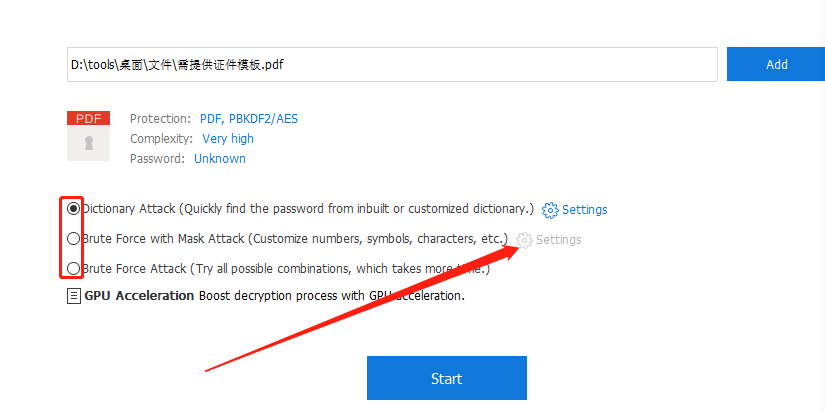This screenshot has width=825, height=413.
Task: Select the Dictionary Attack radio button
Action: [73, 209]
